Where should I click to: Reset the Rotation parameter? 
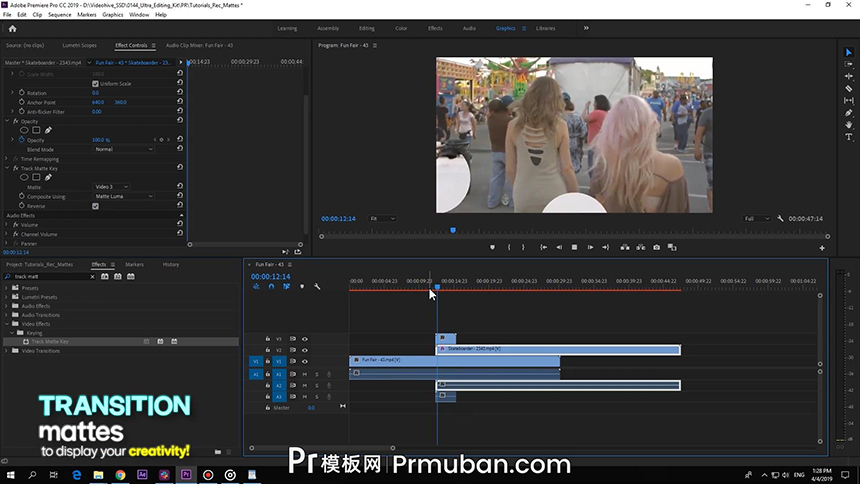point(180,92)
